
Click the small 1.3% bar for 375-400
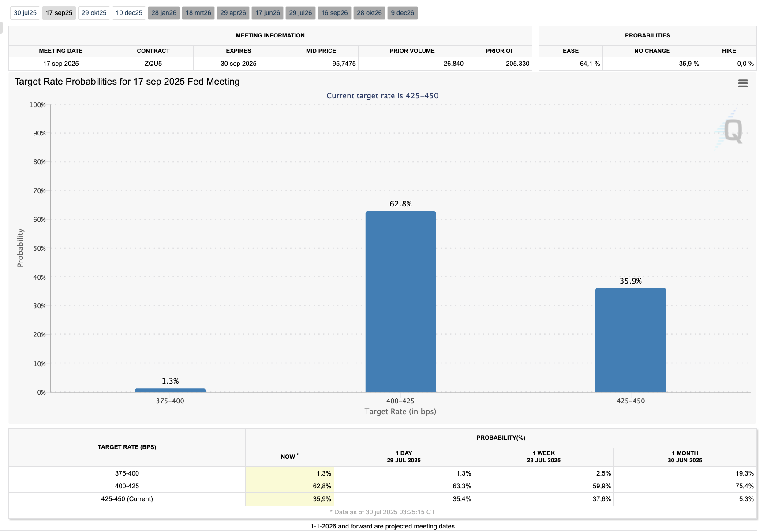pos(170,390)
